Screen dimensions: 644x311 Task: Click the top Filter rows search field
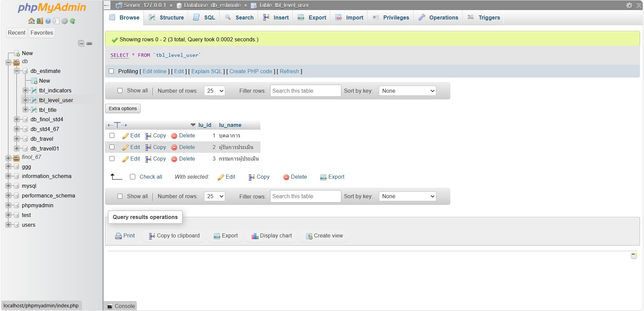click(x=305, y=91)
